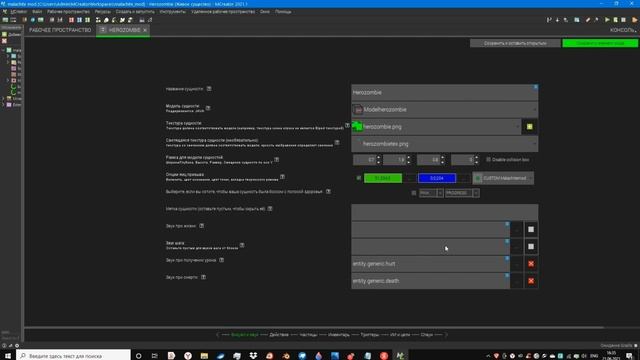Open Task View on the taskbar

coord(155,356)
